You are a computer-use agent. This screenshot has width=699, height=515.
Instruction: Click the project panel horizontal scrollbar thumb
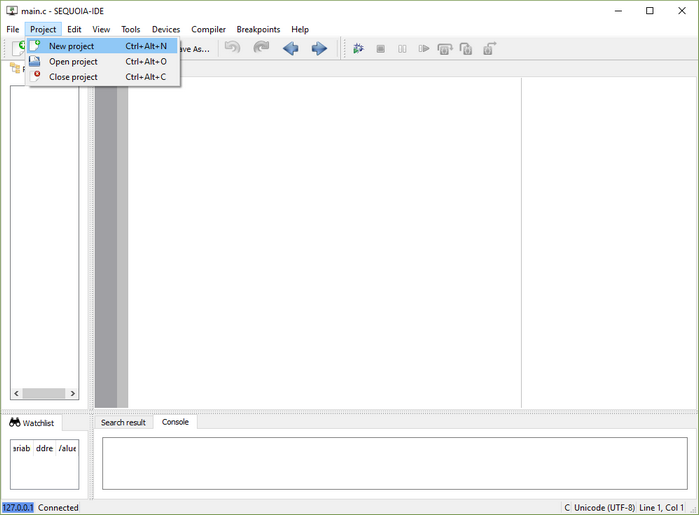tap(44, 393)
